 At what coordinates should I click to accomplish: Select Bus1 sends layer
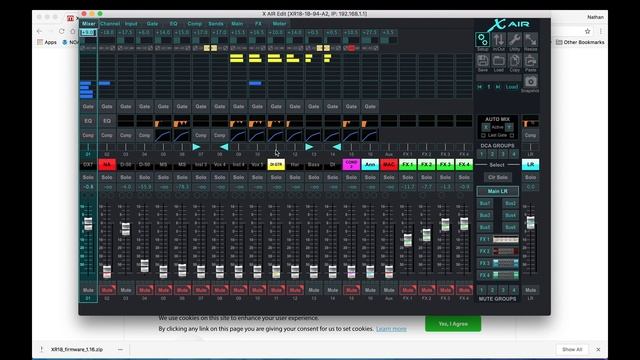tap(485, 203)
